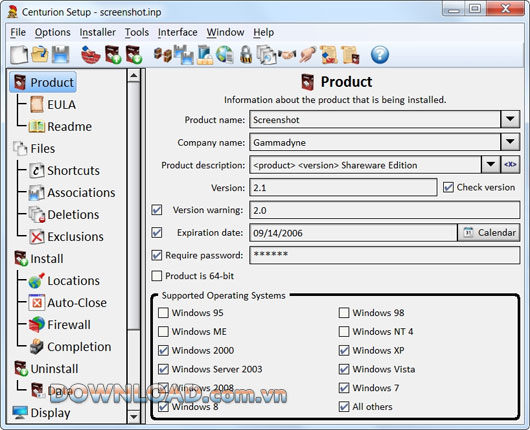Open the Tools menu

click(x=137, y=32)
